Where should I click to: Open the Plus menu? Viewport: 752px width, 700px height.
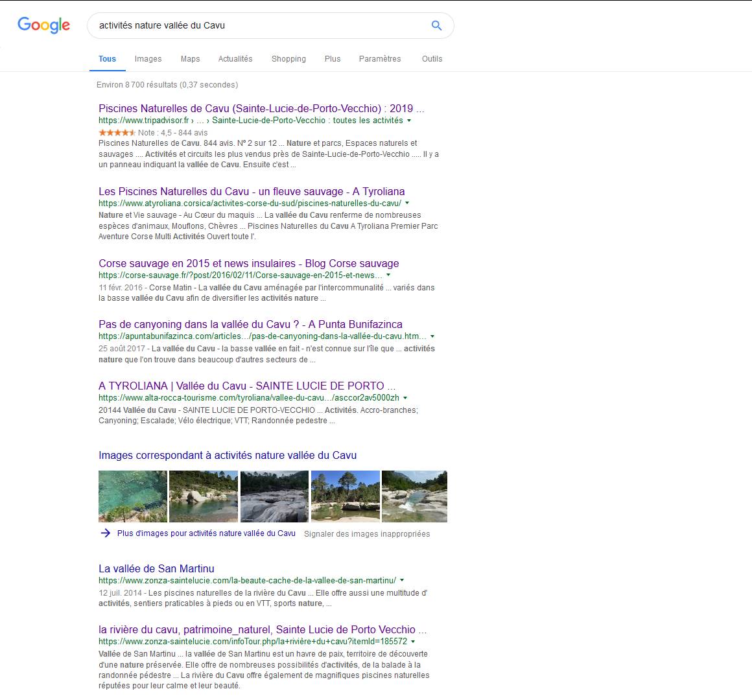pyautogui.click(x=333, y=59)
